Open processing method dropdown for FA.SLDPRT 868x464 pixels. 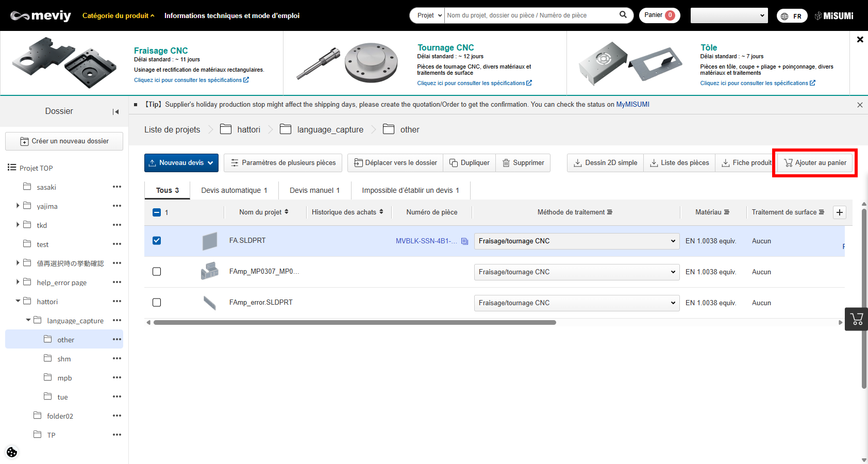pos(576,241)
